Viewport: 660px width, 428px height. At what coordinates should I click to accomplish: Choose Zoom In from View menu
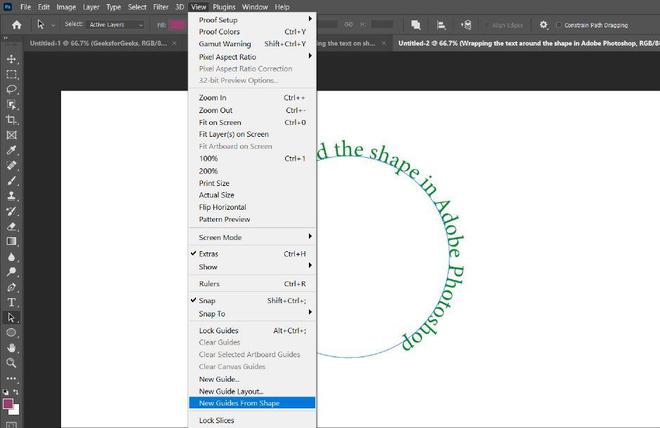click(252, 98)
